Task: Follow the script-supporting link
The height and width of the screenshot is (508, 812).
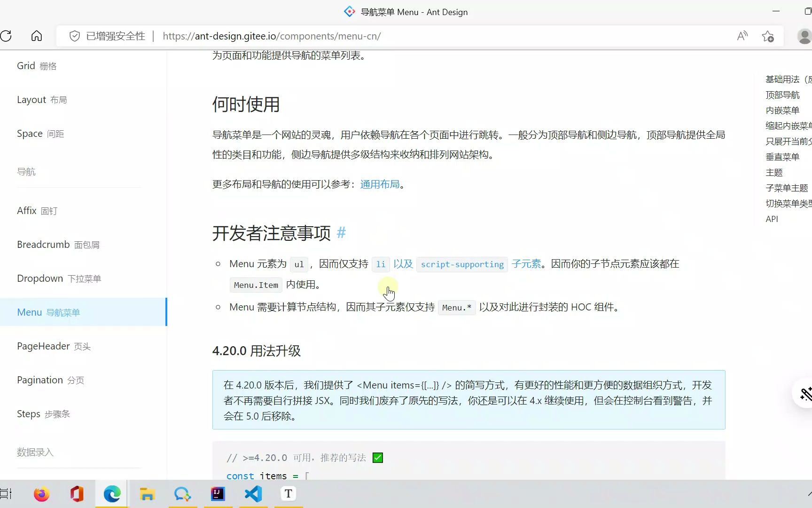Action: 462,264
